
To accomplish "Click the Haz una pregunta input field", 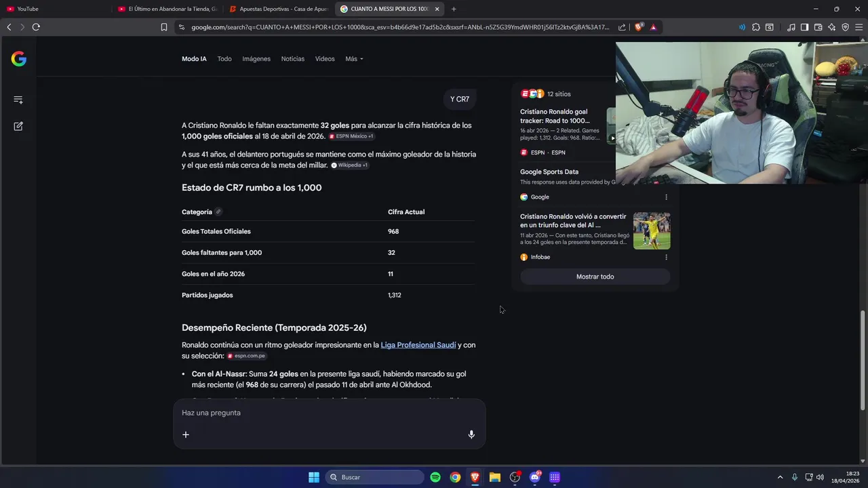I will click(x=329, y=413).
